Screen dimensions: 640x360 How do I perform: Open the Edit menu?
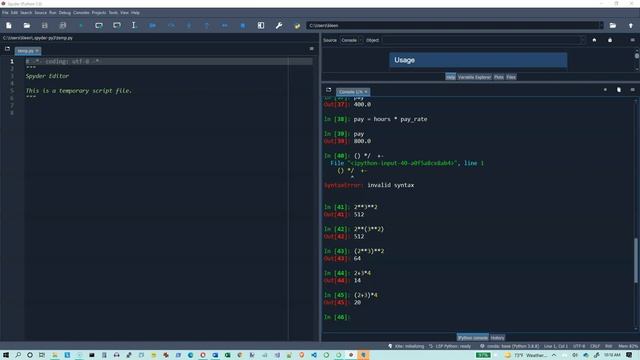(14, 13)
